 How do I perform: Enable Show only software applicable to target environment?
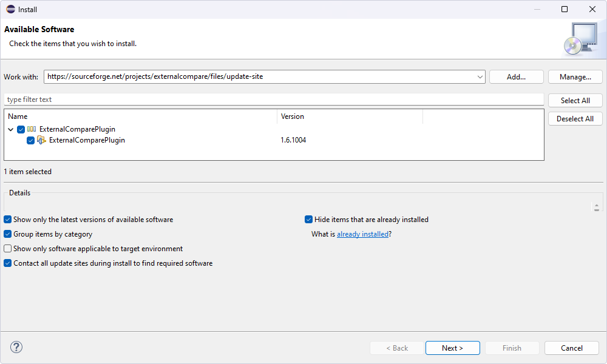pyautogui.click(x=8, y=249)
